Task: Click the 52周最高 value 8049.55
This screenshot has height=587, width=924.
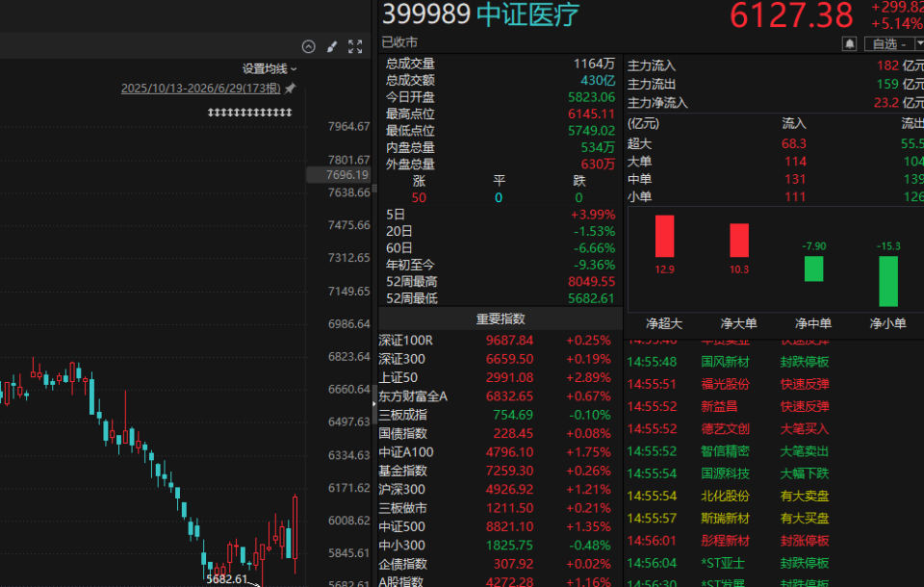Action: pos(592,282)
